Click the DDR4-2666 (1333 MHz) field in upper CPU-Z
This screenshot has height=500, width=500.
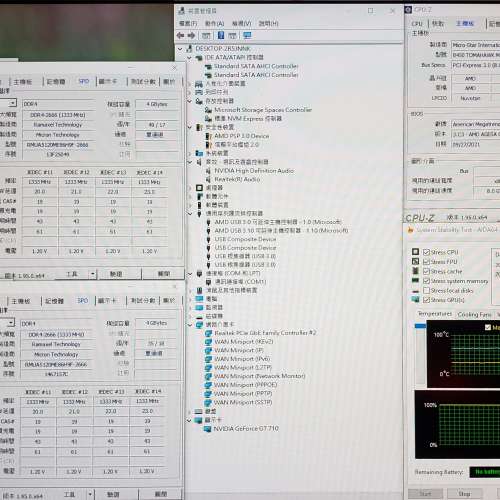tap(58, 115)
